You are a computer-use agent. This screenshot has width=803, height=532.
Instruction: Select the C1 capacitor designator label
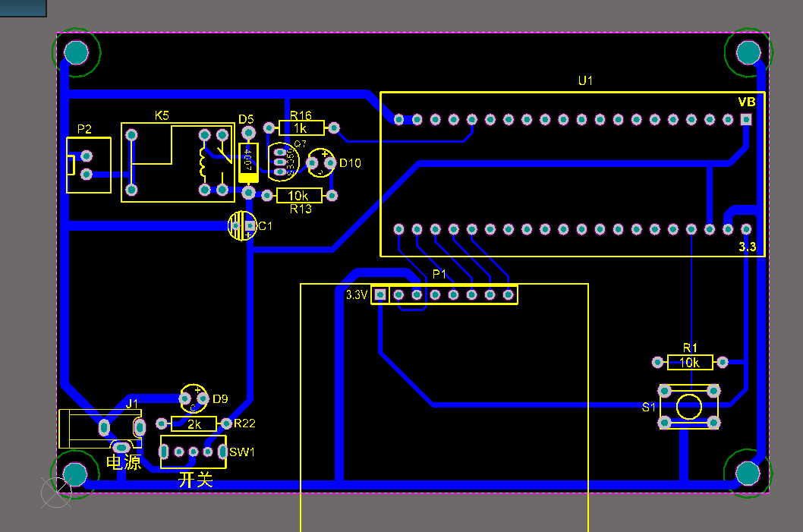click(x=266, y=226)
